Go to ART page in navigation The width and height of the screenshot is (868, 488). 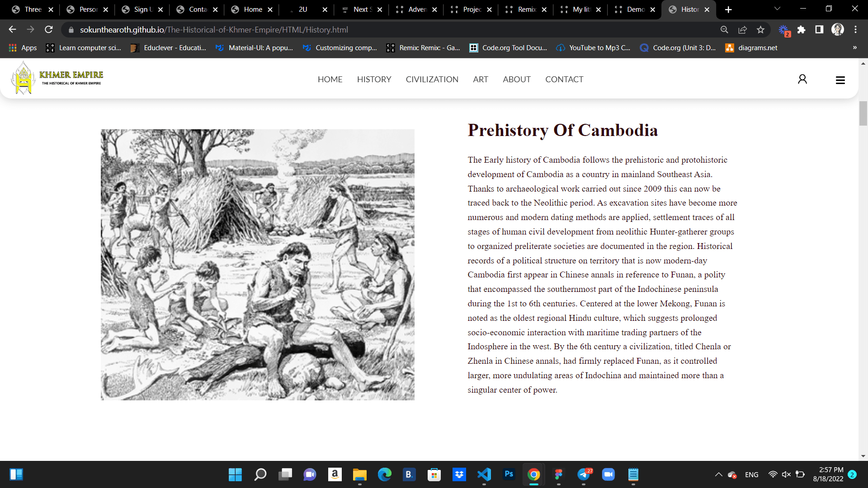(481, 80)
